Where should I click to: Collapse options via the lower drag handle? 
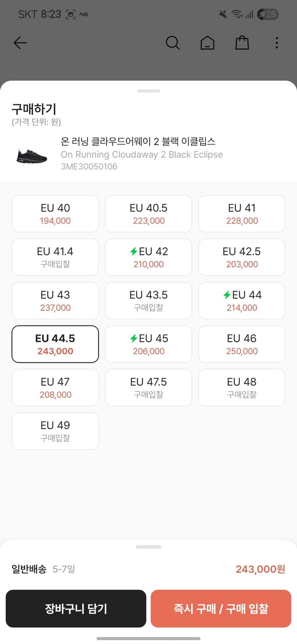coord(148,547)
